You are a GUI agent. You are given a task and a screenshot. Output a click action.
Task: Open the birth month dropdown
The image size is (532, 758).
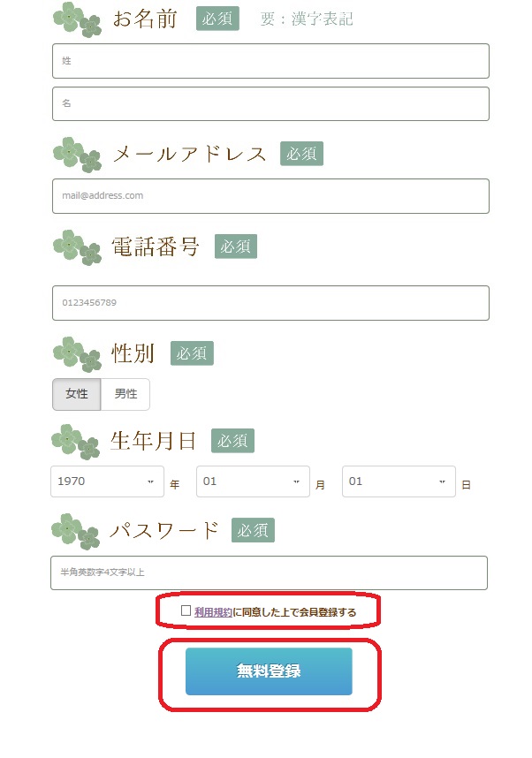pos(253,481)
